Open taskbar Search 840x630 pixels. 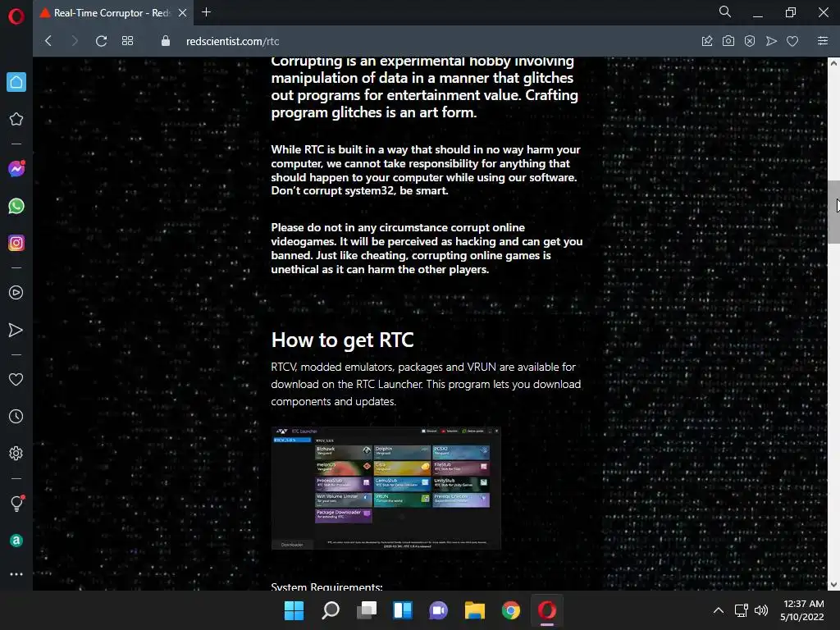[x=330, y=610]
